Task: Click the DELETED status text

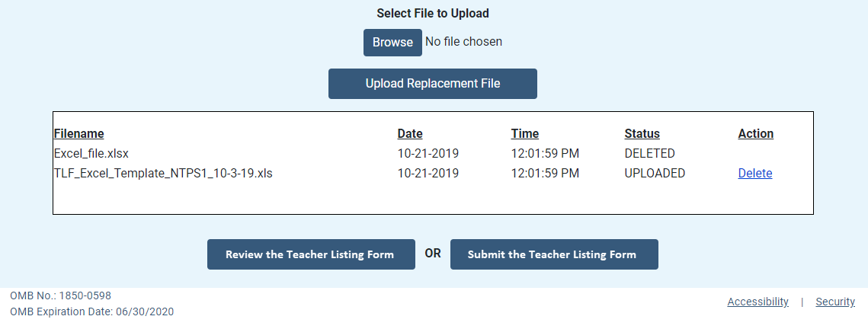Action: pos(649,154)
